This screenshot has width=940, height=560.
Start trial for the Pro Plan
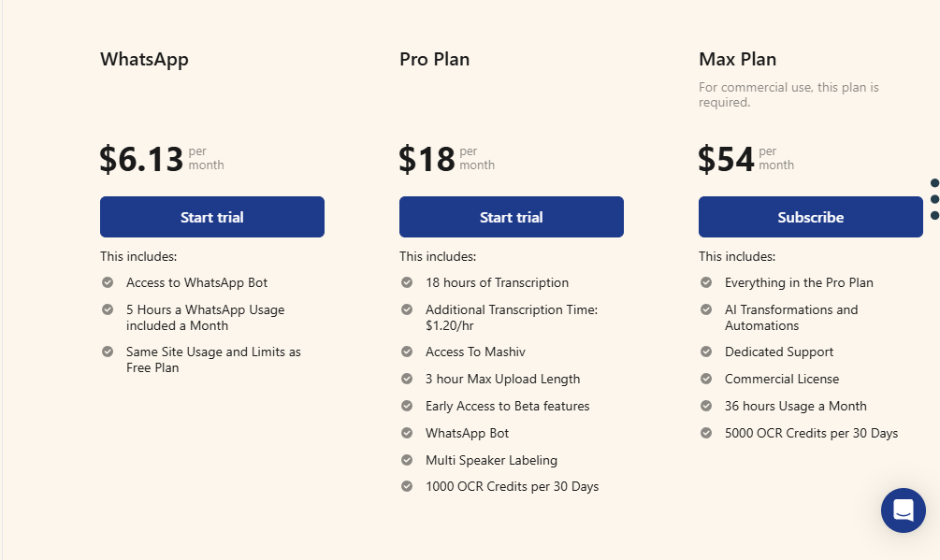pyautogui.click(x=512, y=217)
